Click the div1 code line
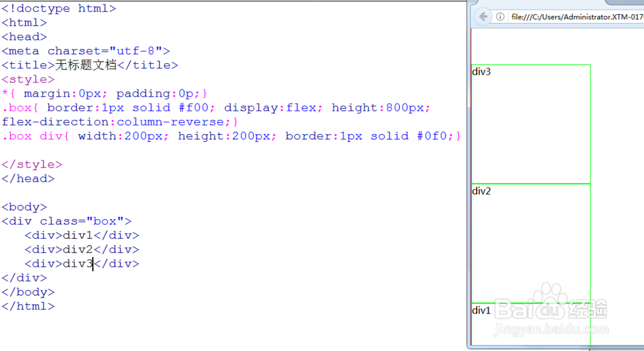Image resolution: width=644 pixels, height=351 pixels. 82,235
